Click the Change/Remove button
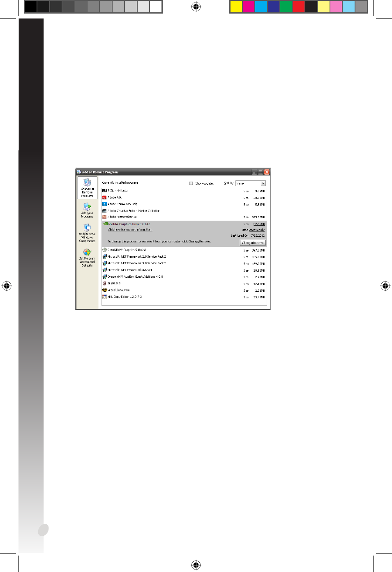 (253, 243)
